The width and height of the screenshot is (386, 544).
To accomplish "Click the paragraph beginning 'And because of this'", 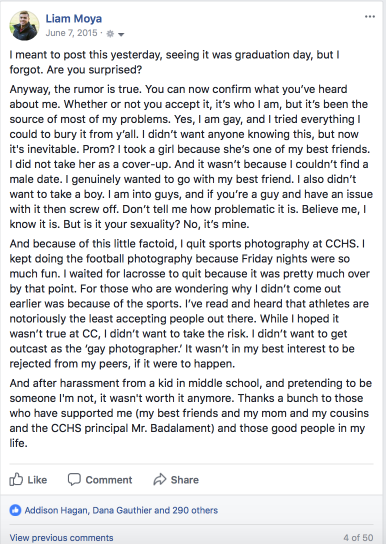I will pyautogui.click(x=189, y=304).
